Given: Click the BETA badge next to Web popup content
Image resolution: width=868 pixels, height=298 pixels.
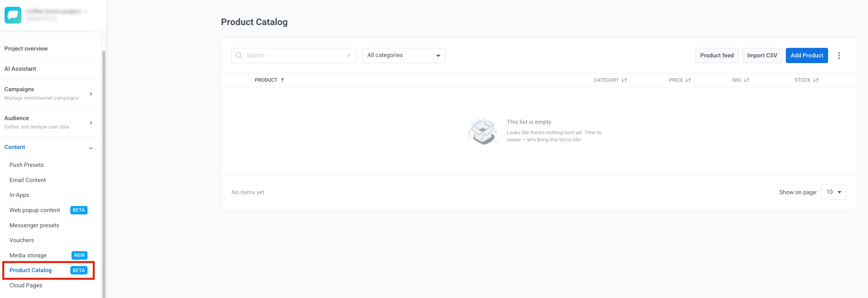Looking at the screenshot, I should pyautogui.click(x=79, y=210).
